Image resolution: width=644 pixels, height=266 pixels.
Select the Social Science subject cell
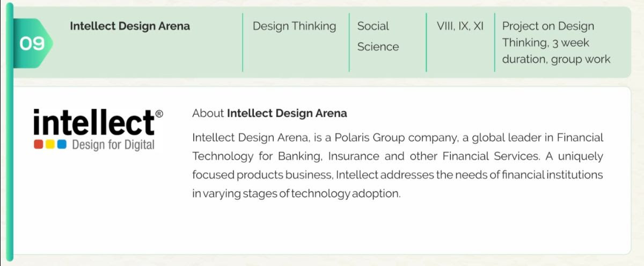click(378, 36)
